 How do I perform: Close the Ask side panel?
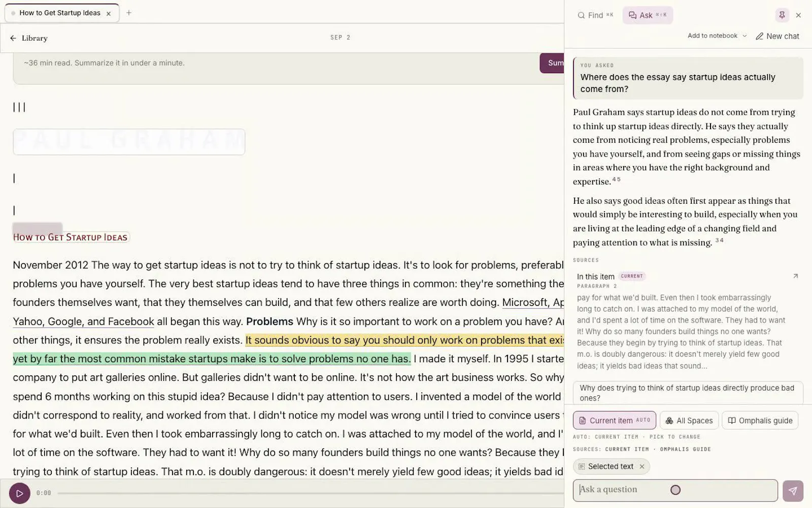[798, 15]
